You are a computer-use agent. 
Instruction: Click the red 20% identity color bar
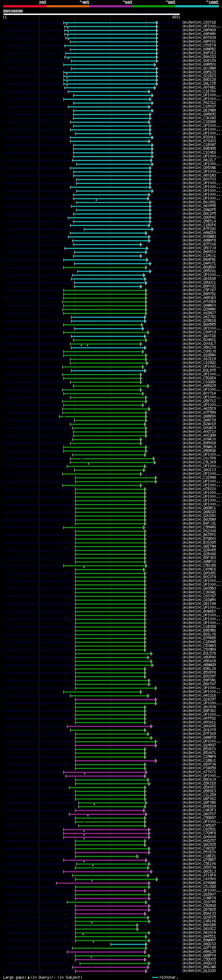coord(25,7)
